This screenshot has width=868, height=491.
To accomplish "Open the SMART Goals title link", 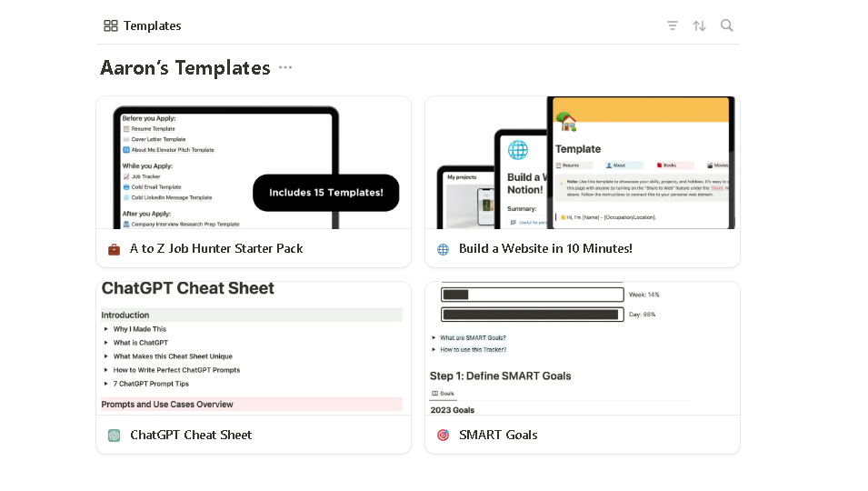I will coord(498,436).
